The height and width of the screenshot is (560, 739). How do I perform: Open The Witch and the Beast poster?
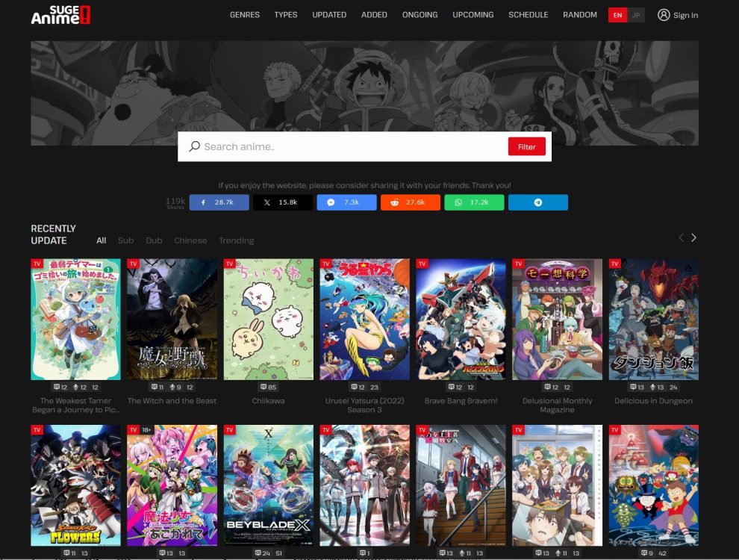point(172,319)
